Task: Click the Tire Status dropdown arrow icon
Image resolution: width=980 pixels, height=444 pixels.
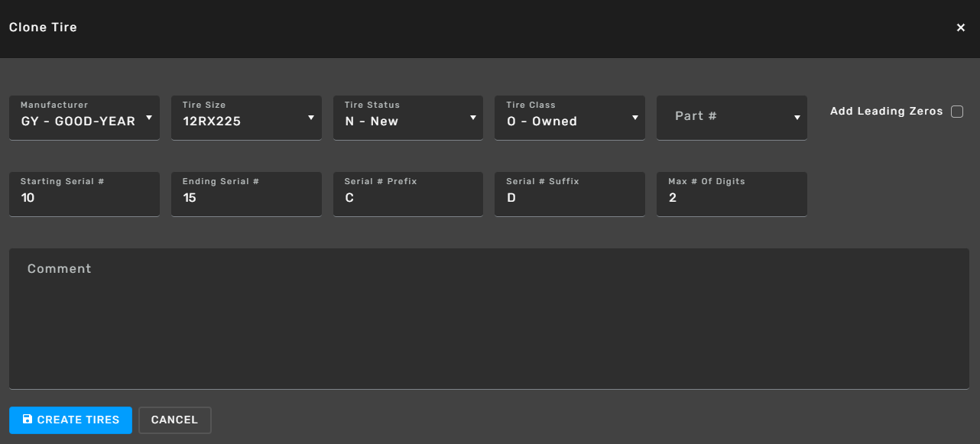Action: click(x=473, y=118)
